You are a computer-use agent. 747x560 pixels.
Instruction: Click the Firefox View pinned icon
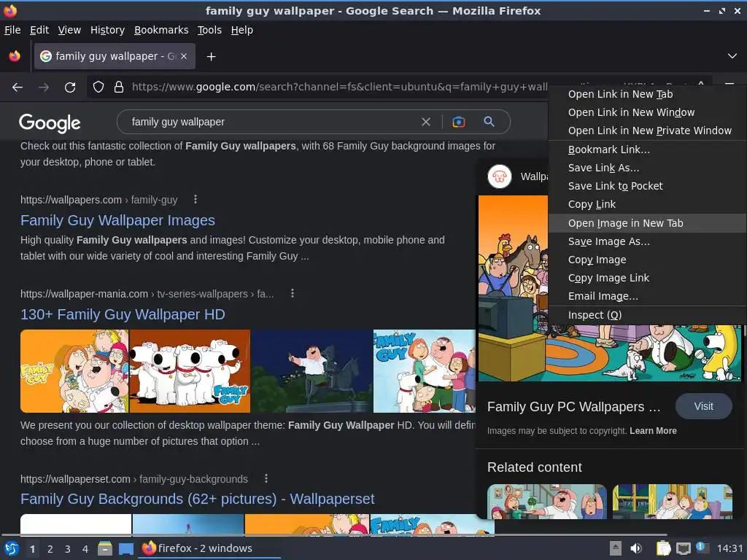tap(15, 56)
